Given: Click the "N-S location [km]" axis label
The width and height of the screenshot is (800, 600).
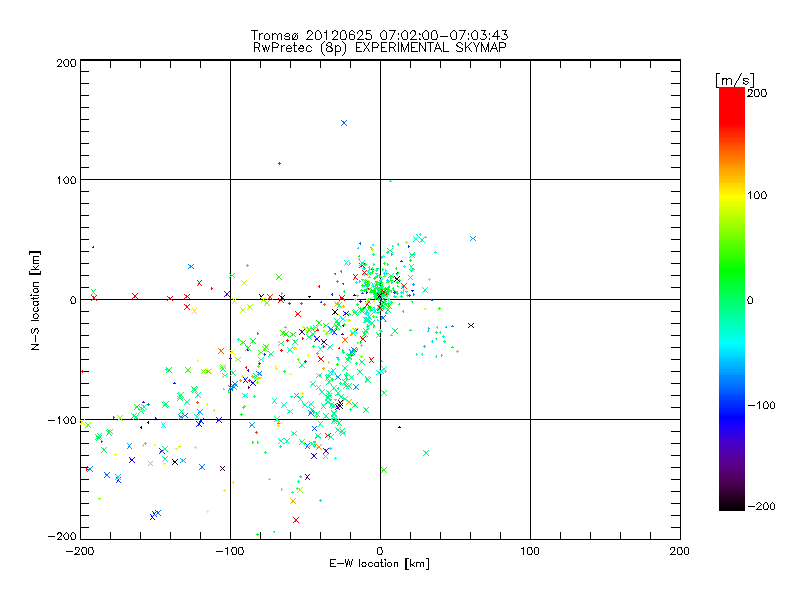Looking at the screenshot, I should (35, 300).
